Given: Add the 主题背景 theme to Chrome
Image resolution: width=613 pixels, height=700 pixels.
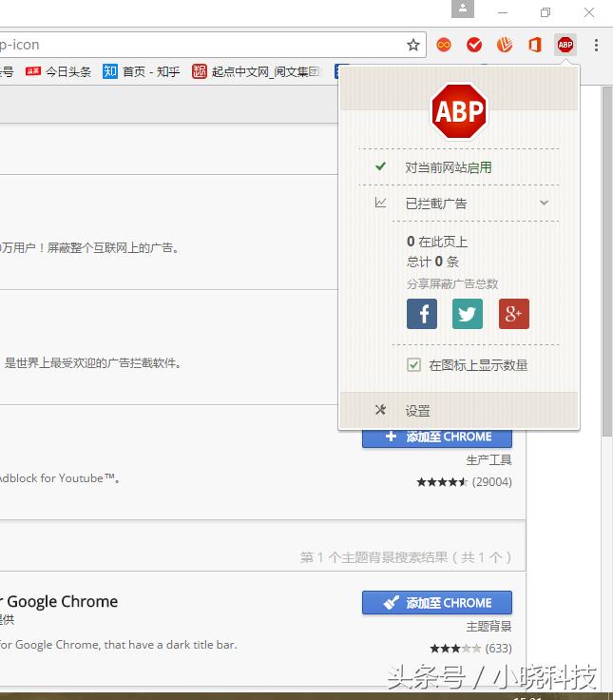Looking at the screenshot, I should pyautogui.click(x=437, y=603).
